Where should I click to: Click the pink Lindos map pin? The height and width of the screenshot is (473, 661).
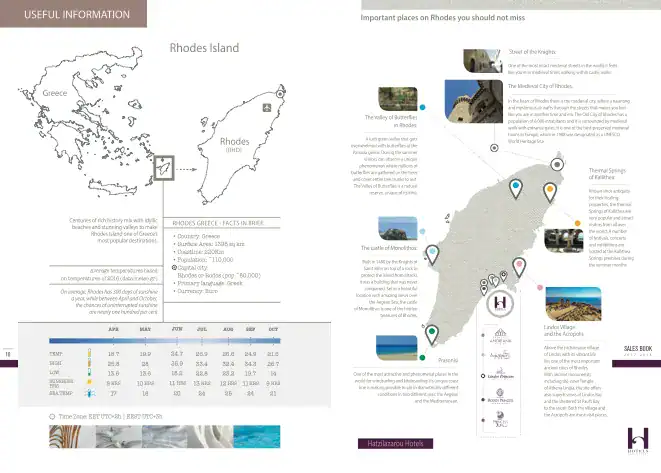point(519,267)
